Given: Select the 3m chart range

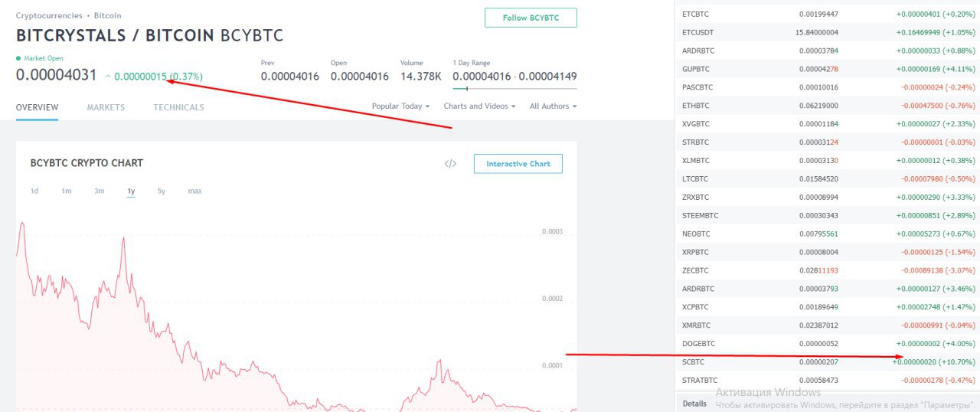Looking at the screenshot, I should [x=99, y=191].
